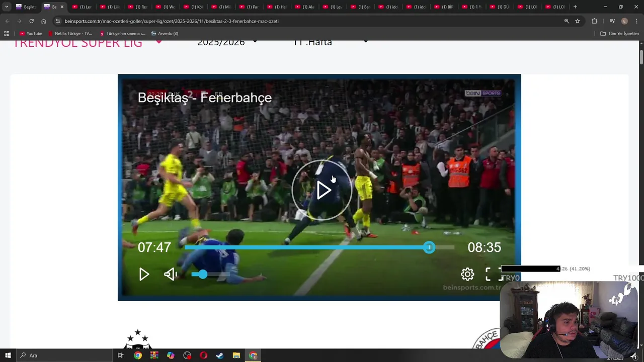Open the YouTube bookmark
644x362 pixels.
point(31,33)
